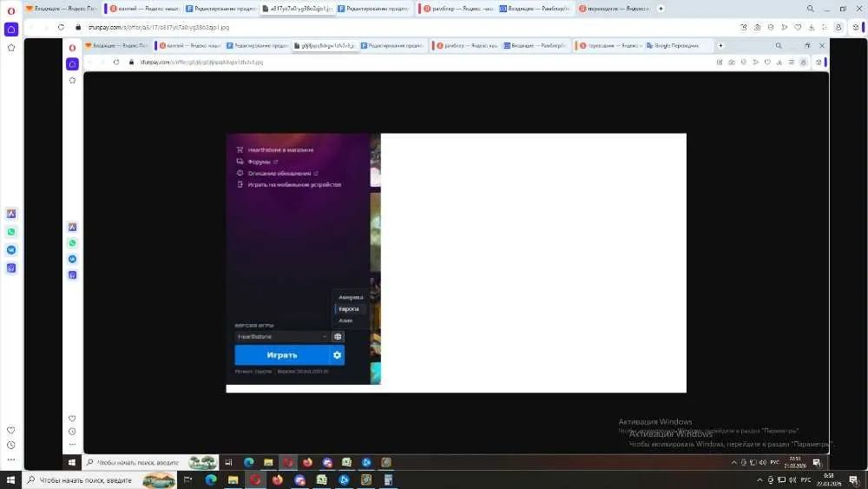Switch to the переводчик — Яндекс tab
The width and height of the screenshot is (868, 489).
click(x=614, y=9)
